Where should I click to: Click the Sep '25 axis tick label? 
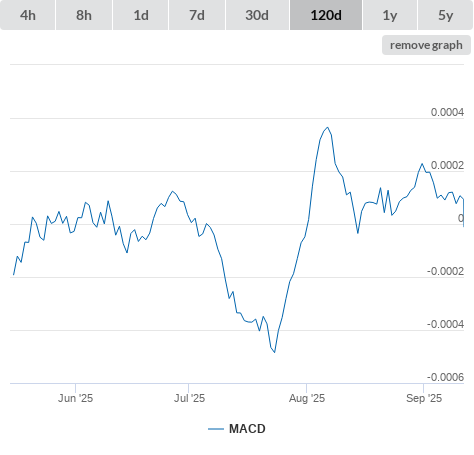(424, 398)
